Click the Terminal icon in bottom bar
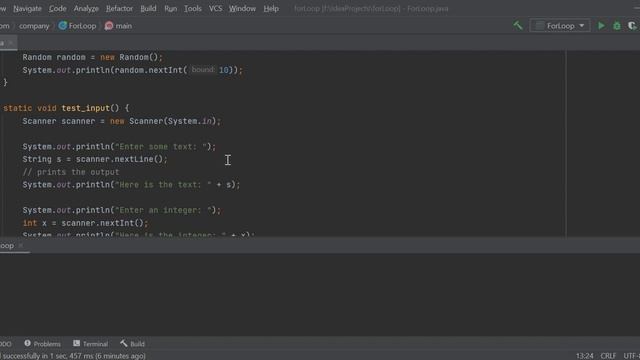This screenshot has height=360, width=640. point(76,343)
